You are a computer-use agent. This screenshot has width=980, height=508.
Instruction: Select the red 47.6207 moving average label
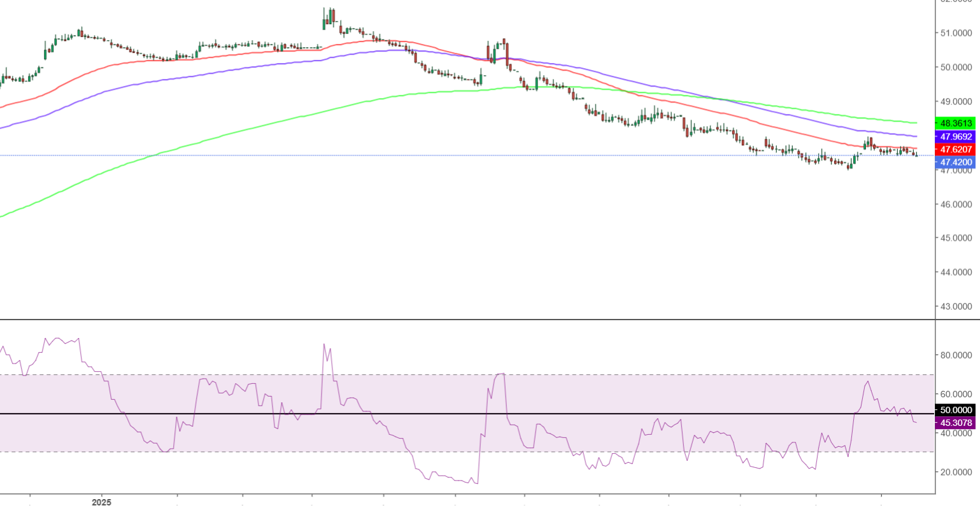(x=956, y=150)
